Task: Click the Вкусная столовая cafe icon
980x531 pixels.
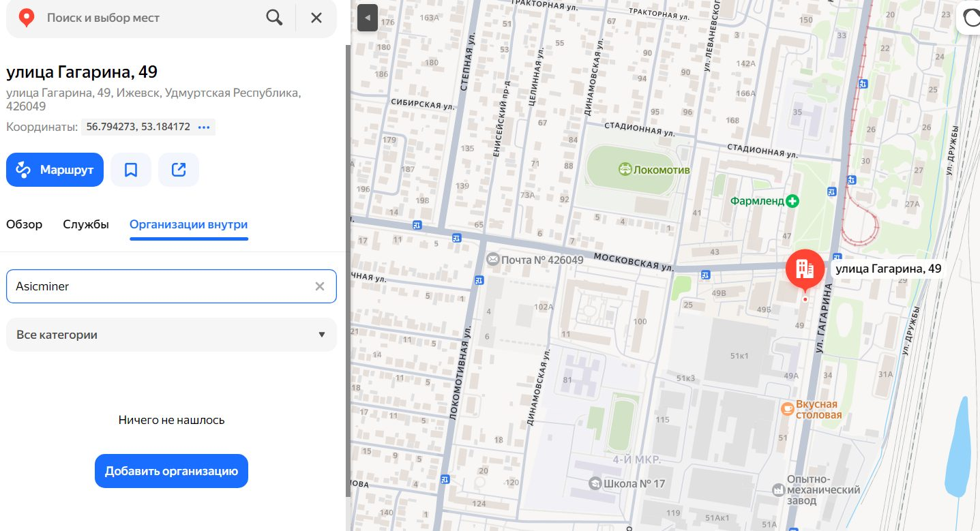Action: (x=788, y=408)
